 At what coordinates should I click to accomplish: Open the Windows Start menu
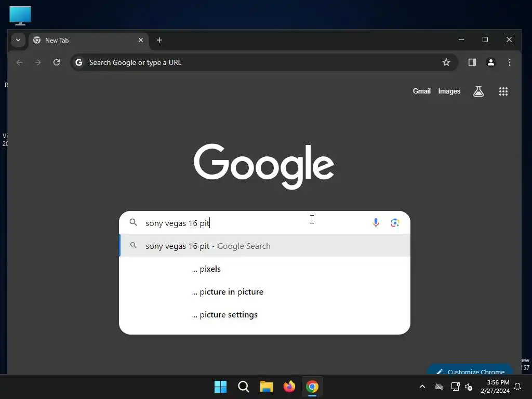[220, 387]
